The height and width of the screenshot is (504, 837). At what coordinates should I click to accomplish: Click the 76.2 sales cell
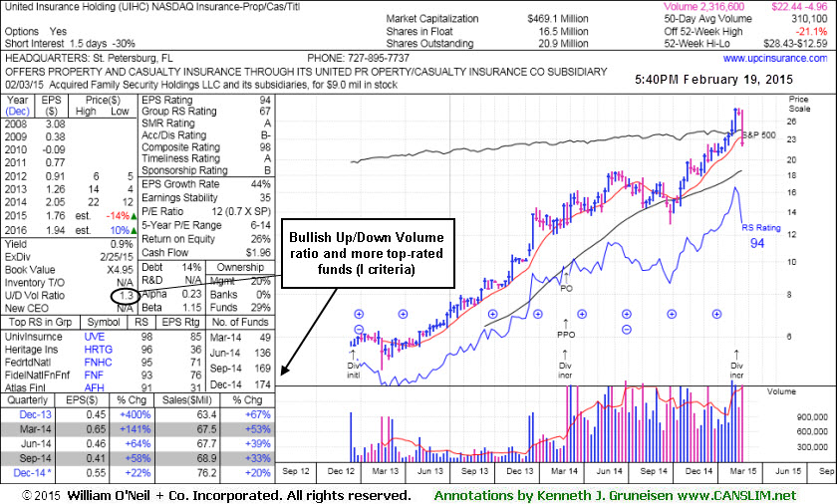(x=206, y=473)
